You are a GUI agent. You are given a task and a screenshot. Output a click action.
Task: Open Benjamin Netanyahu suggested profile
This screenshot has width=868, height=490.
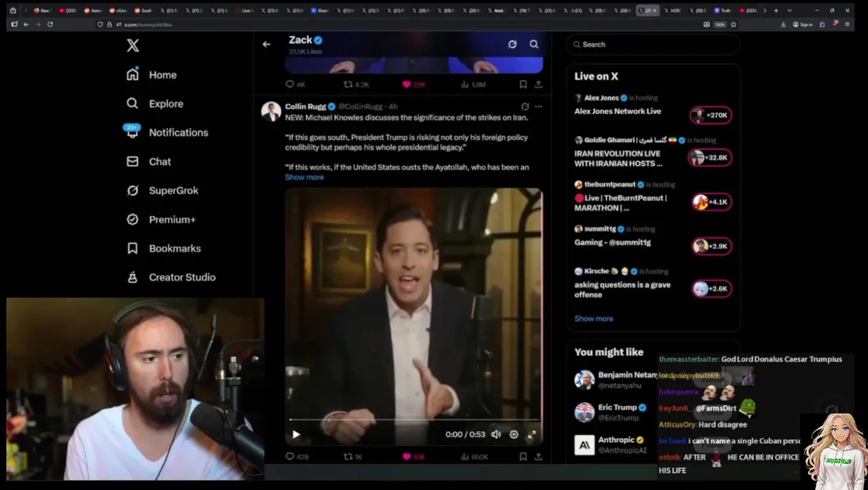click(616, 380)
